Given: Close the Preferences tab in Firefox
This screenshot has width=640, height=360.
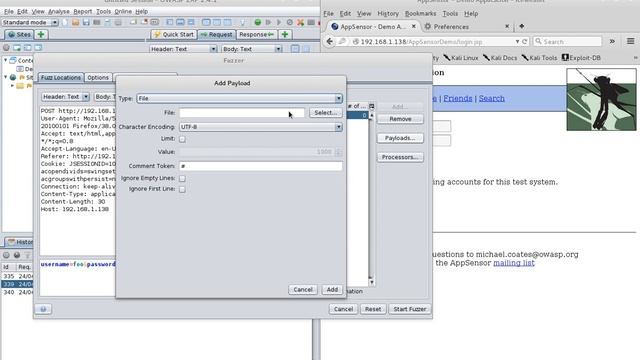Looking at the screenshot, I should tap(507, 26).
